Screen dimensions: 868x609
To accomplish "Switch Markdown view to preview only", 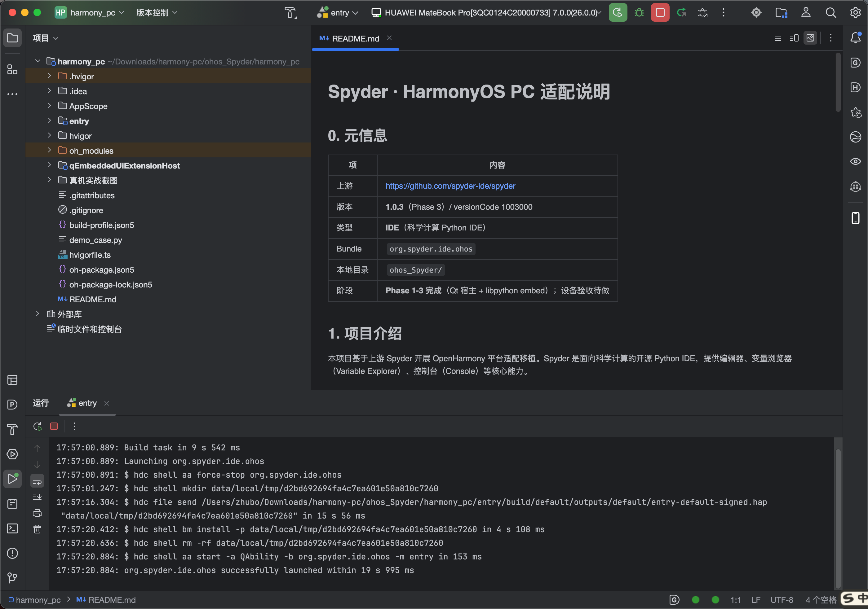I will pyautogui.click(x=810, y=38).
